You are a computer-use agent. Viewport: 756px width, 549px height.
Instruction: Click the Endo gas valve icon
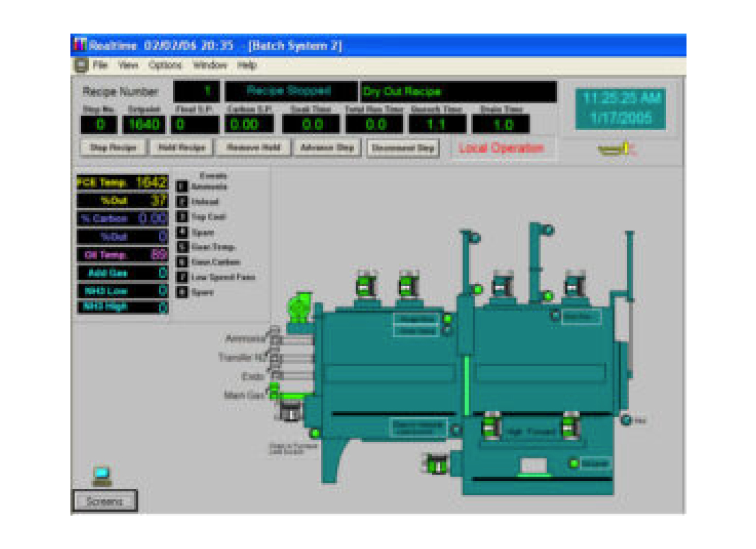276,376
